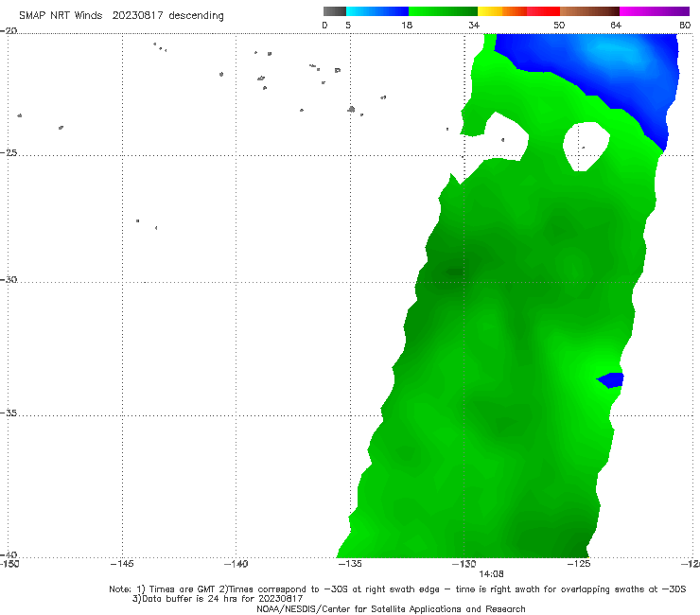This screenshot has height=615, width=700.
Task: Click the longitude label '-145' on bottom axis
Action: pos(122,564)
